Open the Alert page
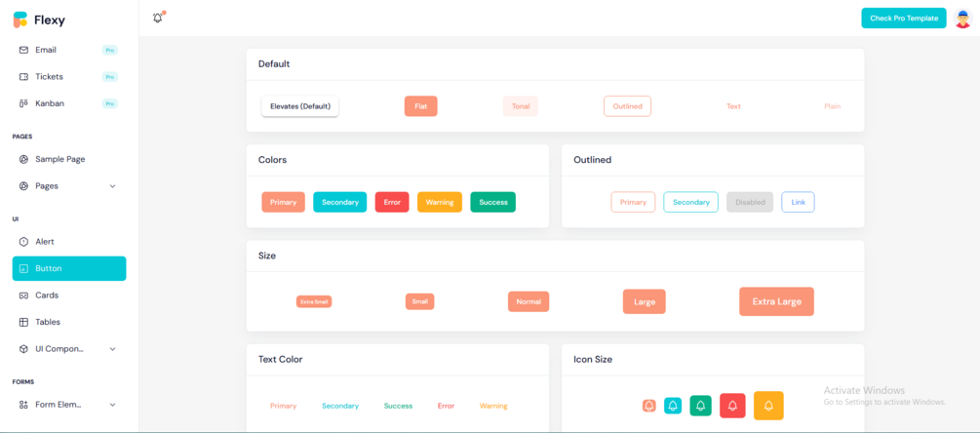The height and width of the screenshot is (433, 980). 69,242
